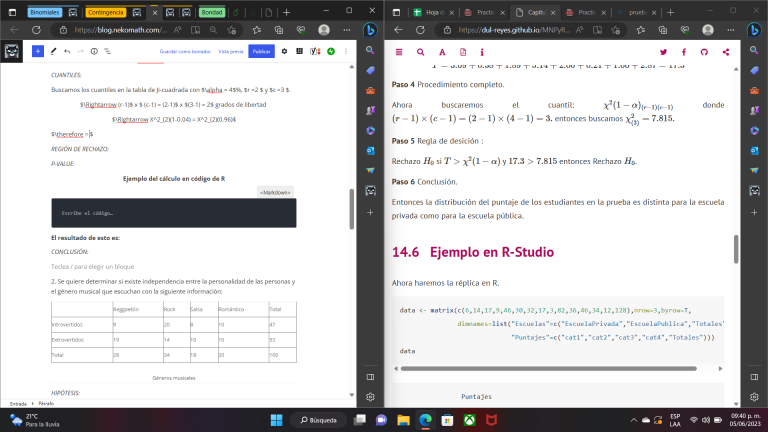Viewport: 768px width, 432px height.
Task: Click the Publicar button
Action: pyautogui.click(x=261, y=50)
